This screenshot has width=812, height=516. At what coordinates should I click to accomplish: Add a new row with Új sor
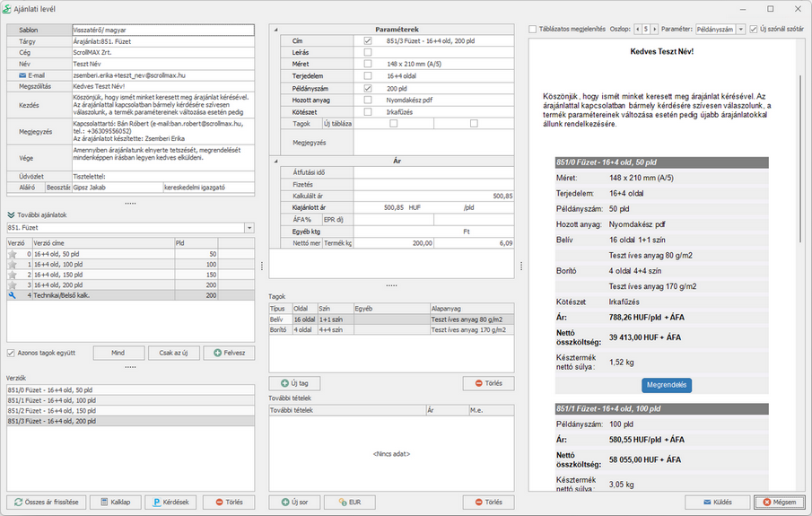[294, 502]
